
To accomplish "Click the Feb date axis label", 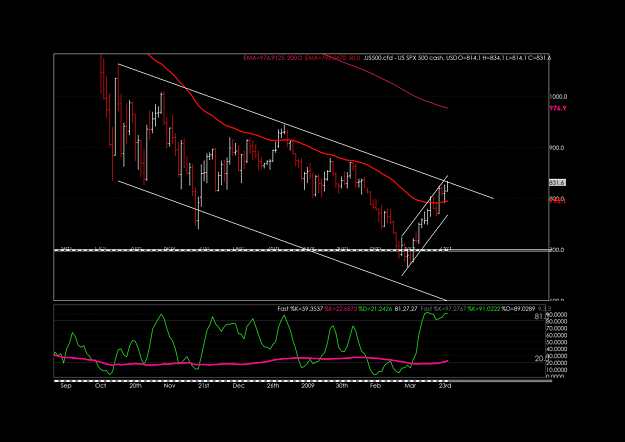I will 375,386.
